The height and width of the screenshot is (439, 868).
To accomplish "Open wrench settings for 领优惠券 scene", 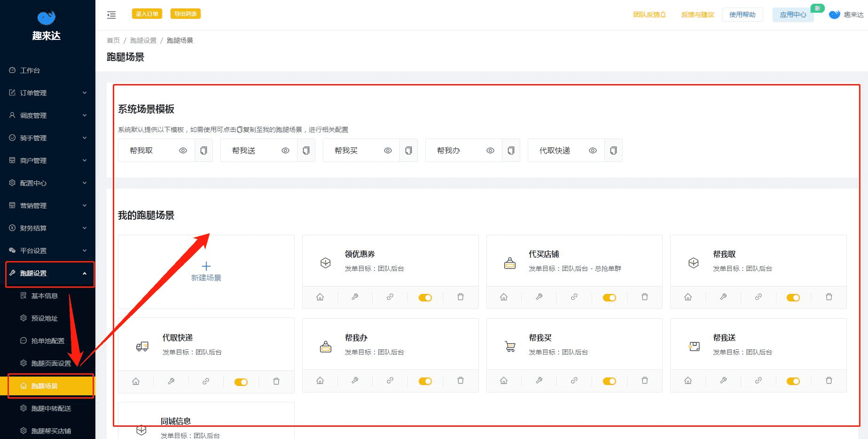I will [x=355, y=297].
